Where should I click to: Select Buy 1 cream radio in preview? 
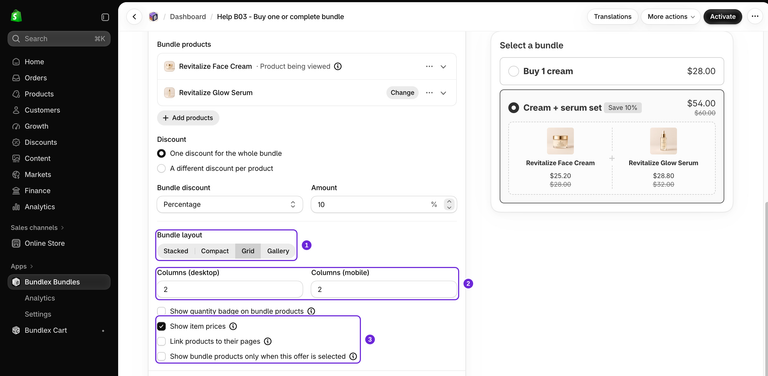513,71
